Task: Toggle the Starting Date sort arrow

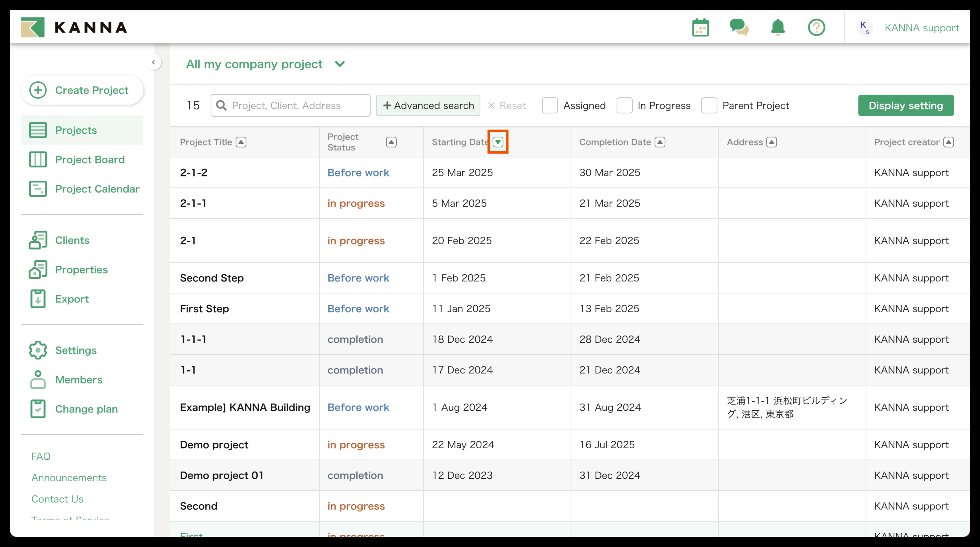Action: click(497, 142)
